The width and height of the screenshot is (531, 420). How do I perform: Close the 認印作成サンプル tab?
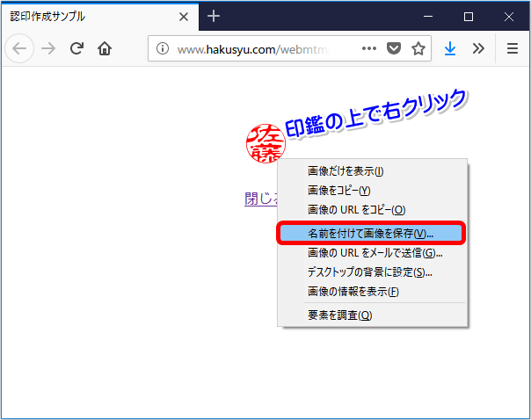[x=184, y=17]
